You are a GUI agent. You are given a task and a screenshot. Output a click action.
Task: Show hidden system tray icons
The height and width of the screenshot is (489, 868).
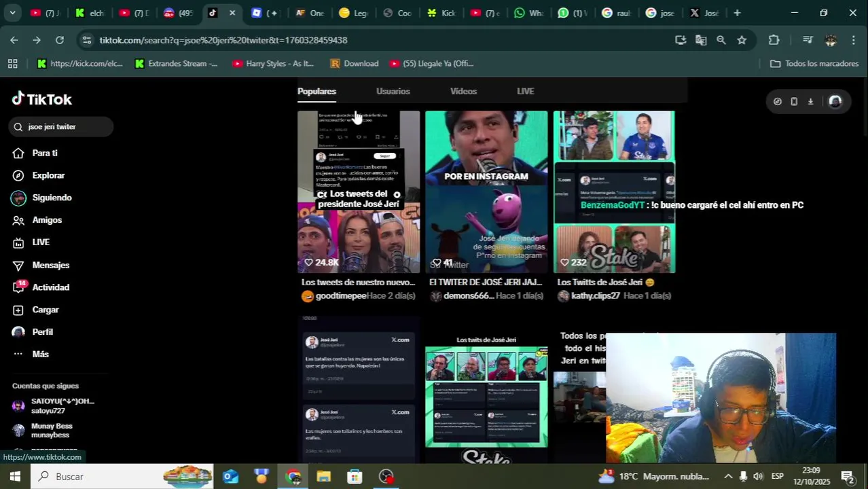coord(728,476)
